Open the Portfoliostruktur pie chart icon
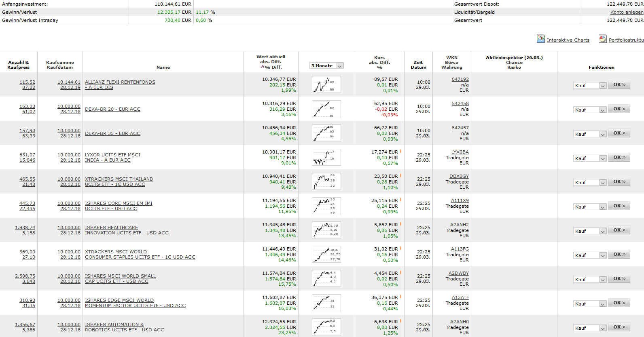 [x=603, y=38]
